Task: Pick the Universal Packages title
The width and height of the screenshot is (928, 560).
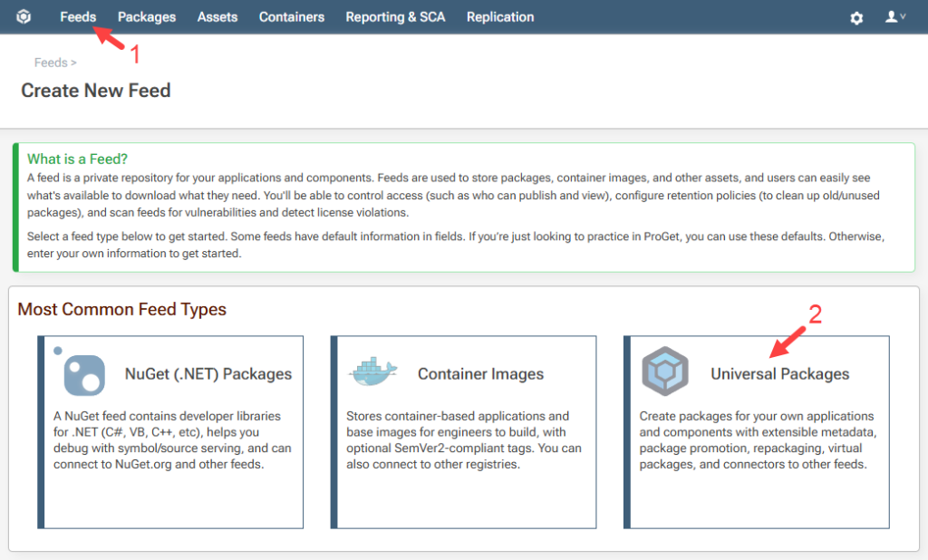Action: (x=779, y=373)
